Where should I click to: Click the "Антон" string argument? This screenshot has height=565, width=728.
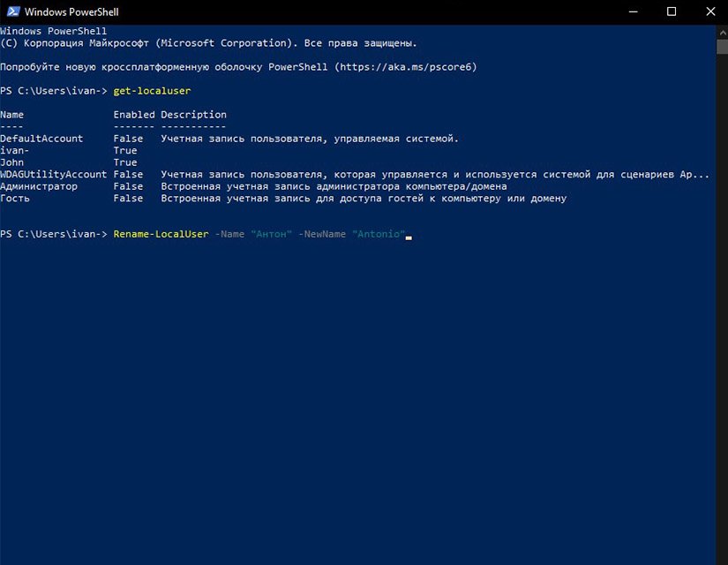271,234
